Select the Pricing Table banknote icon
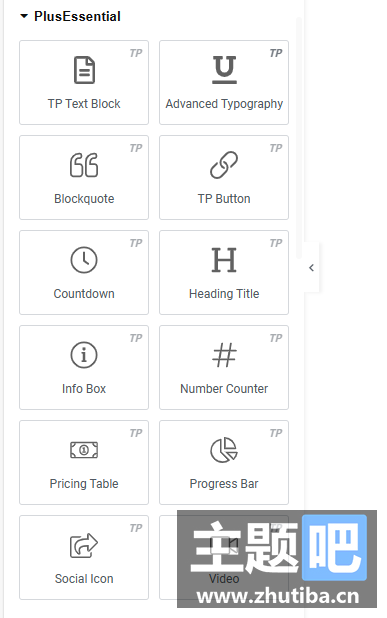The image size is (387, 618). pyautogui.click(x=84, y=450)
